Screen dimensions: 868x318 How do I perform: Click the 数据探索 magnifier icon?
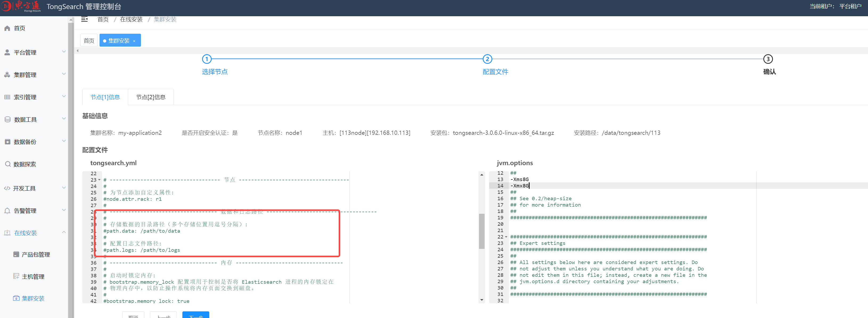pos(8,164)
